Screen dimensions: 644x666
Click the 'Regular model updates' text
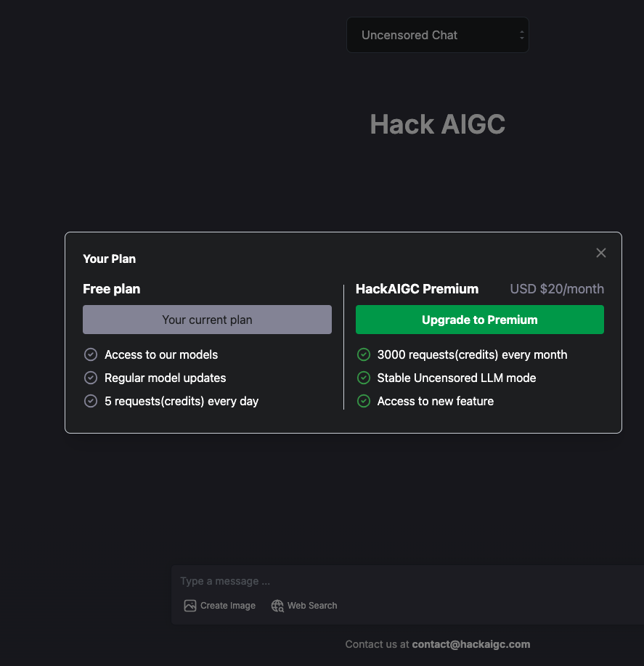165,378
